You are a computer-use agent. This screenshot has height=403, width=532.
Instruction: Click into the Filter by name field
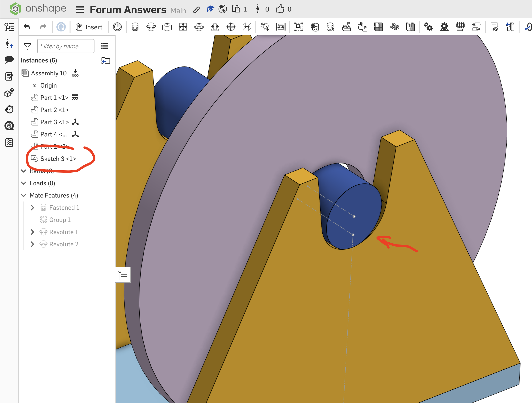[65, 46]
